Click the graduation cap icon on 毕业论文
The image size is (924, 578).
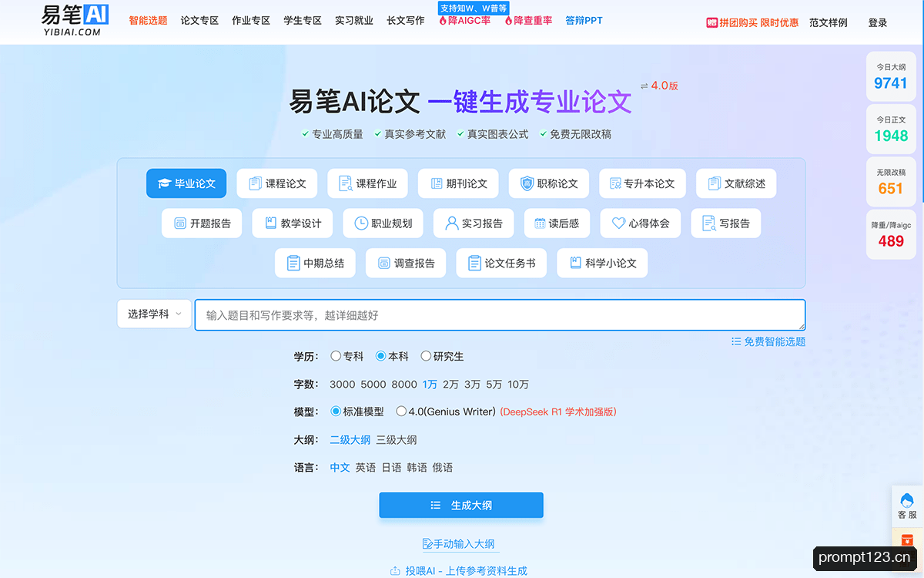click(x=164, y=183)
